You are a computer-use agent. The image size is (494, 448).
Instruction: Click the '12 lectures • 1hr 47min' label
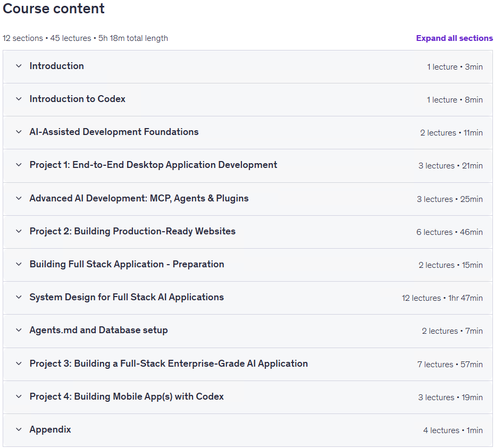(442, 298)
